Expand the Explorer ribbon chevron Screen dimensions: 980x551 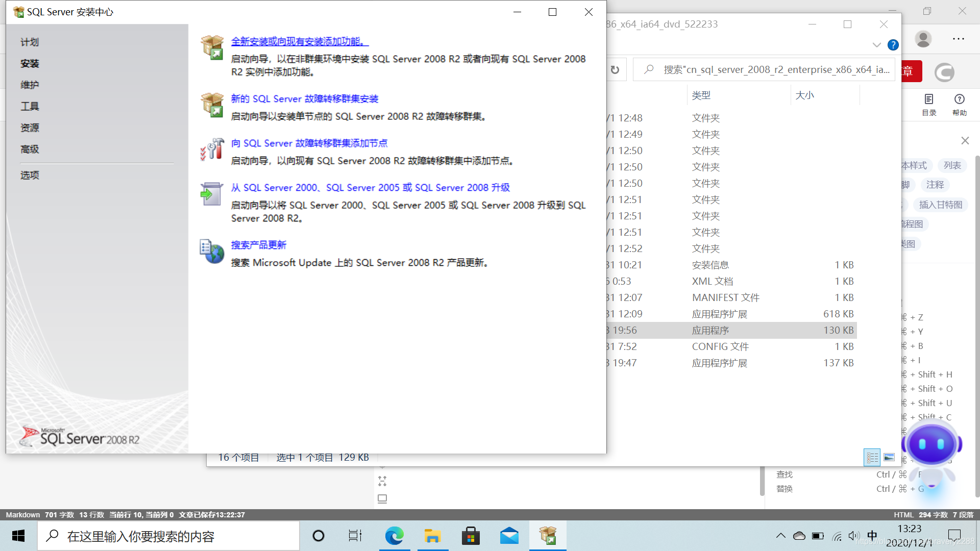876,45
